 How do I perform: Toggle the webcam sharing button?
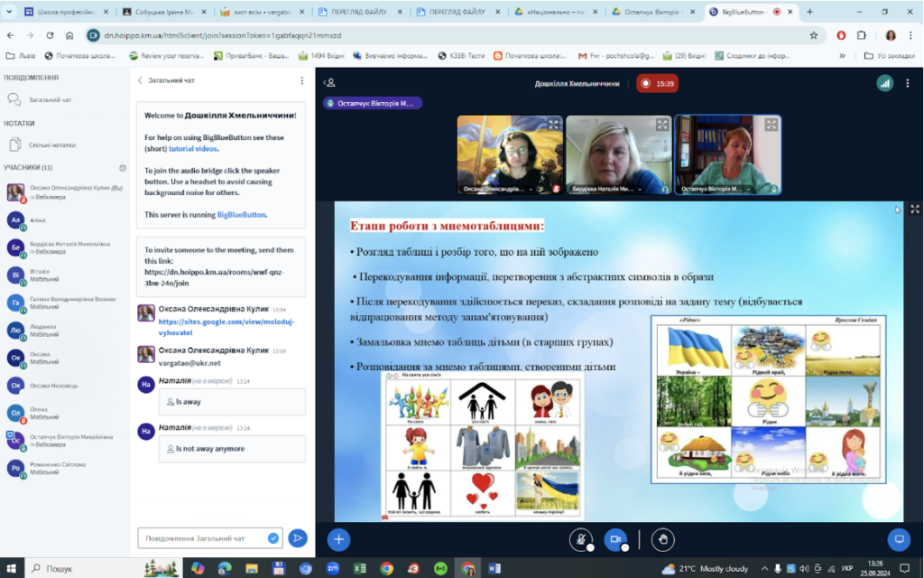pos(615,539)
